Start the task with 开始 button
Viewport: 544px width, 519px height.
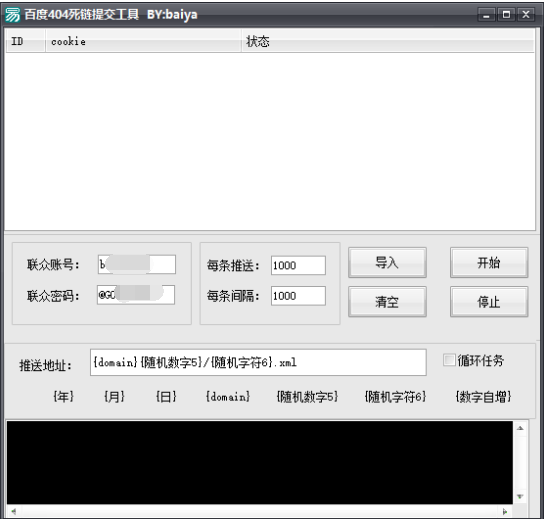pos(489,262)
